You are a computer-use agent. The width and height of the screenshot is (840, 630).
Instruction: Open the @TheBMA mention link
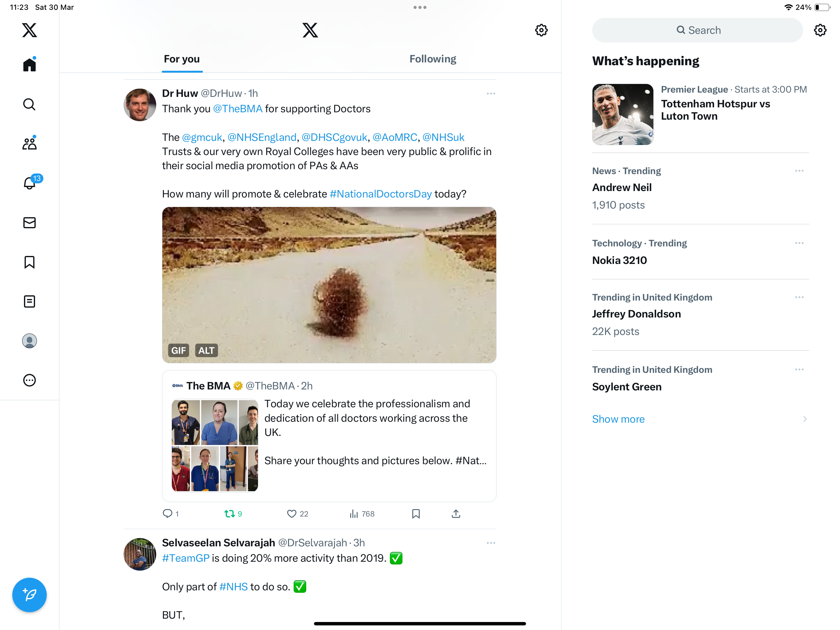[237, 109]
